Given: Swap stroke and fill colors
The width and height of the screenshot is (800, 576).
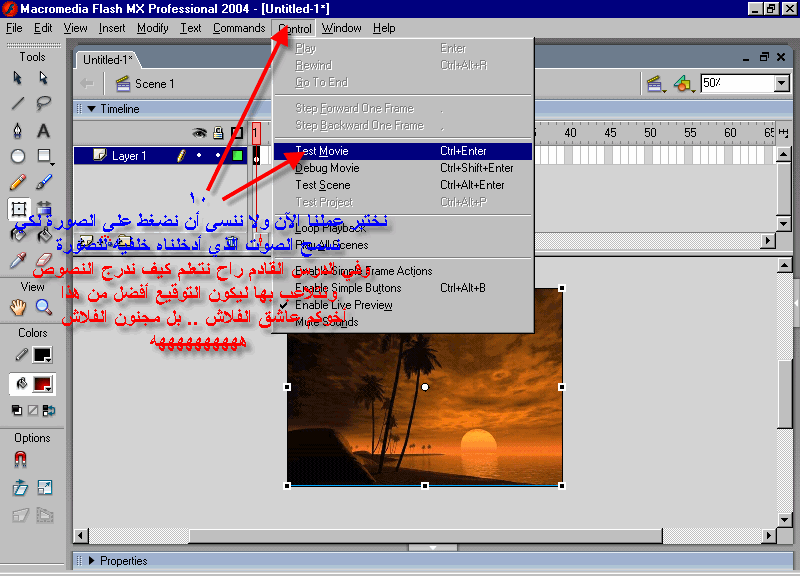Looking at the screenshot, I should click(x=49, y=410).
